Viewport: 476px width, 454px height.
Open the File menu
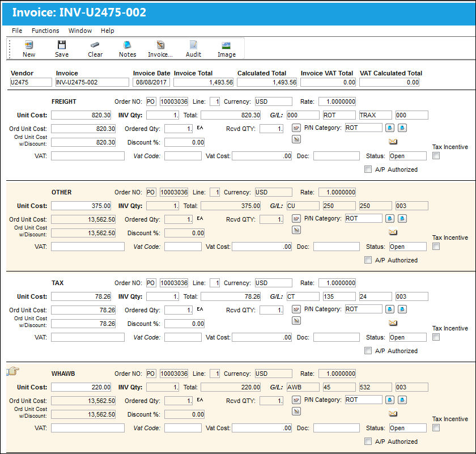[x=17, y=31]
